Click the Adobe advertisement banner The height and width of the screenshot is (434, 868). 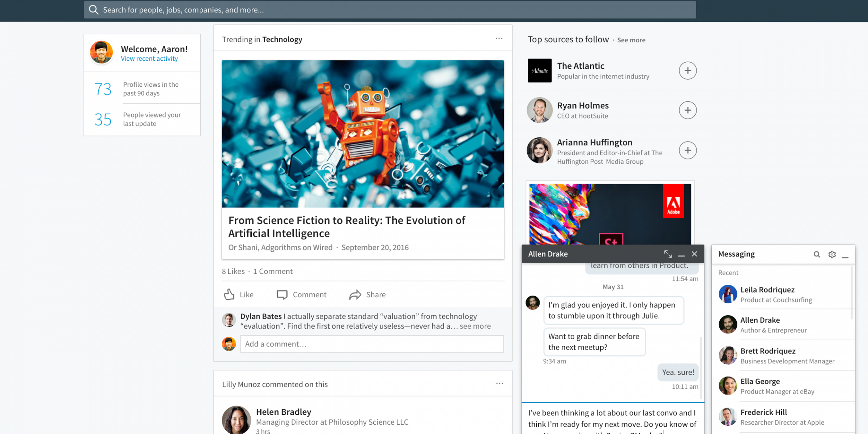coord(610,214)
